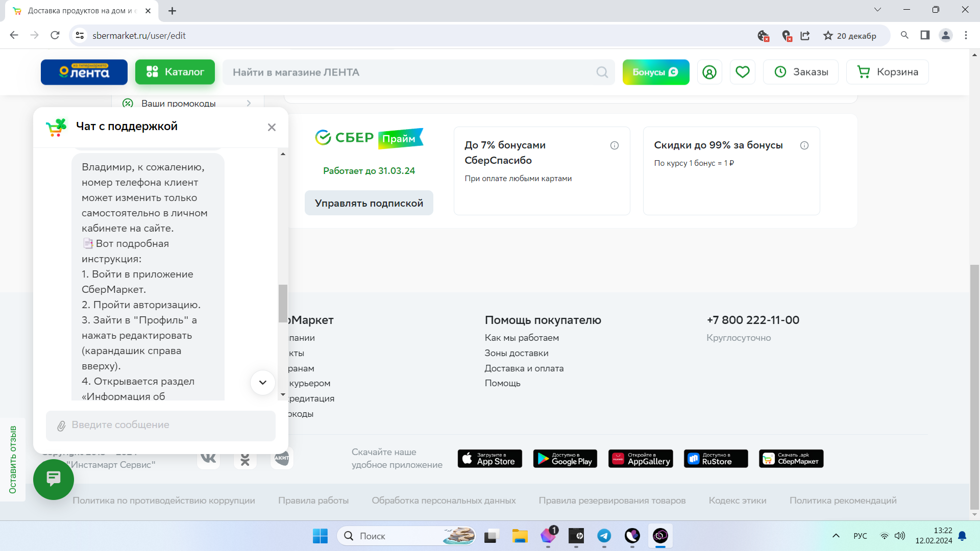Viewport: 980px width, 551px height.
Task: Jump to latest chat message arrow
Action: [x=263, y=383]
